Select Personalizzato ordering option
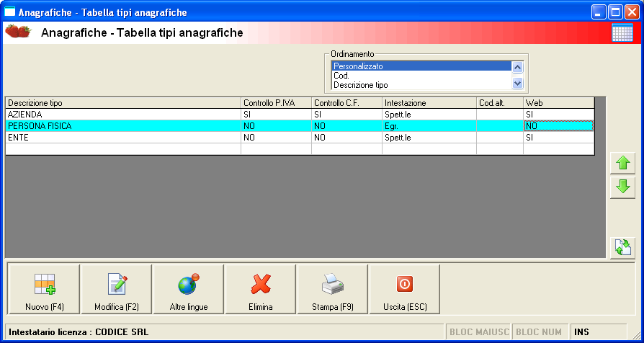Screen dimensions: 644x343 421,66
